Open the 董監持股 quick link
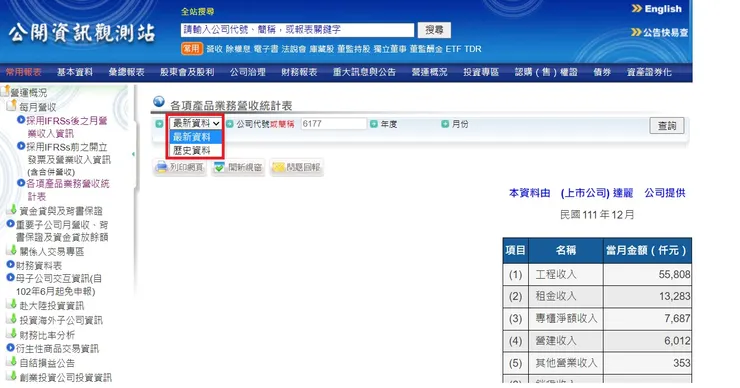 [x=353, y=49]
